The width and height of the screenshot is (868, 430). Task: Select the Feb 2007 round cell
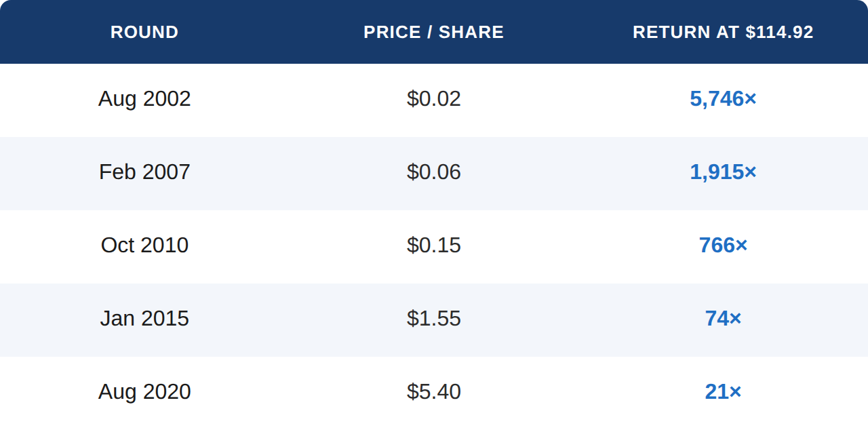point(144,172)
